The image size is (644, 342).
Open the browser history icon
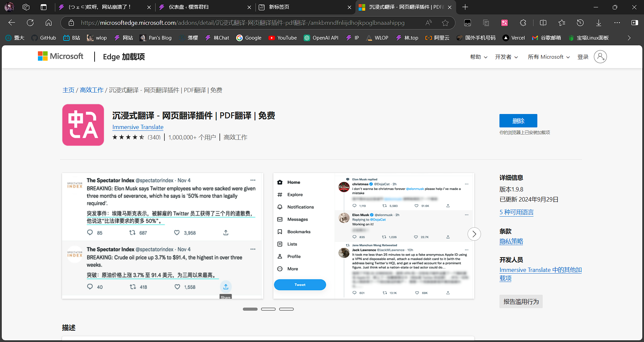580,23
